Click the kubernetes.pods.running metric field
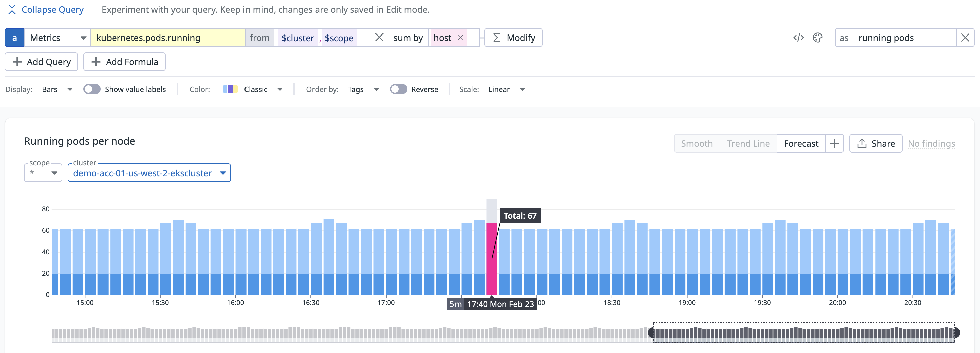This screenshot has height=353, width=980. point(168,38)
